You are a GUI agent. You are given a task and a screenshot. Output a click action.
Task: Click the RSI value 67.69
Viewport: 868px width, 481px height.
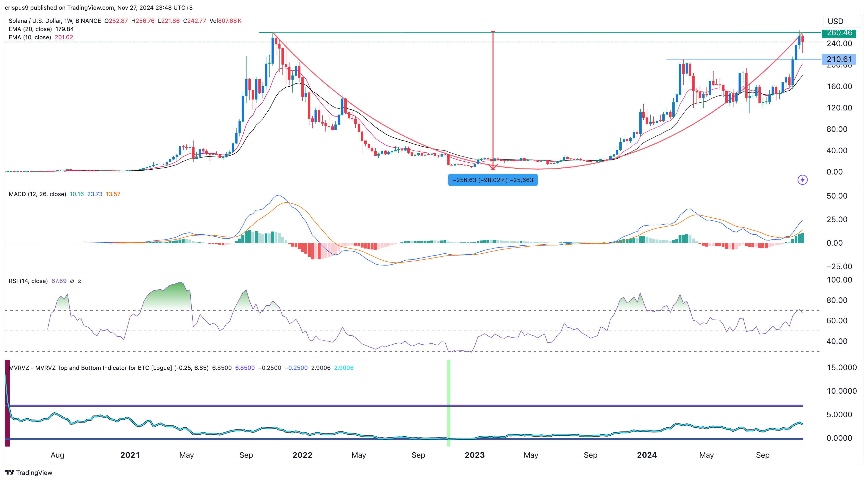(x=59, y=281)
